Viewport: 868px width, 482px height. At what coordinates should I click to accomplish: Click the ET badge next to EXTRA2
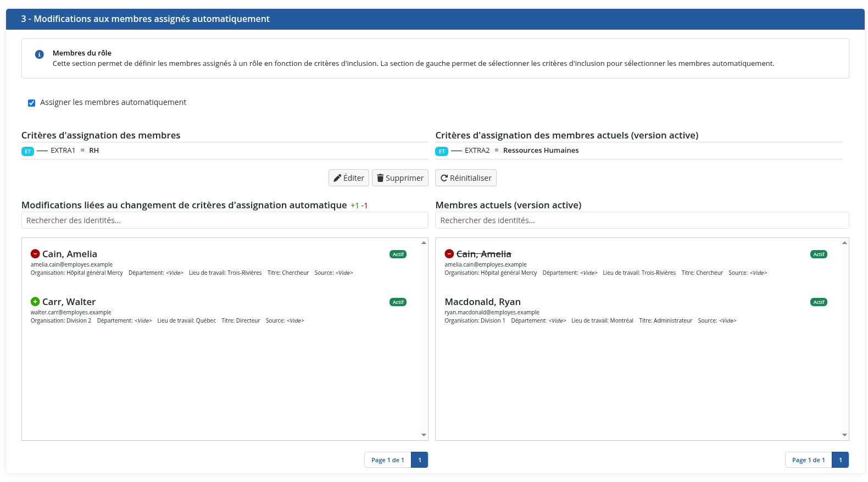point(442,151)
